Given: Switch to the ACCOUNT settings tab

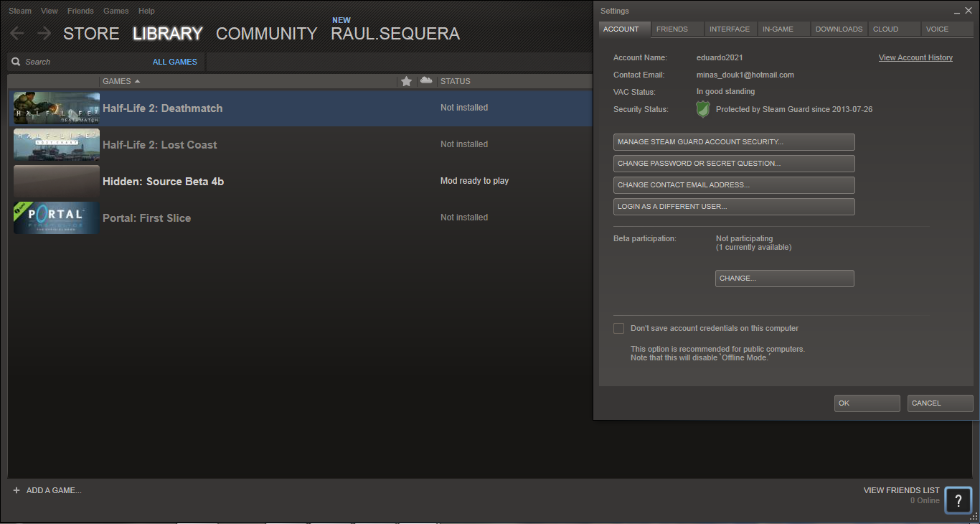Looking at the screenshot, I should point(624,29).
